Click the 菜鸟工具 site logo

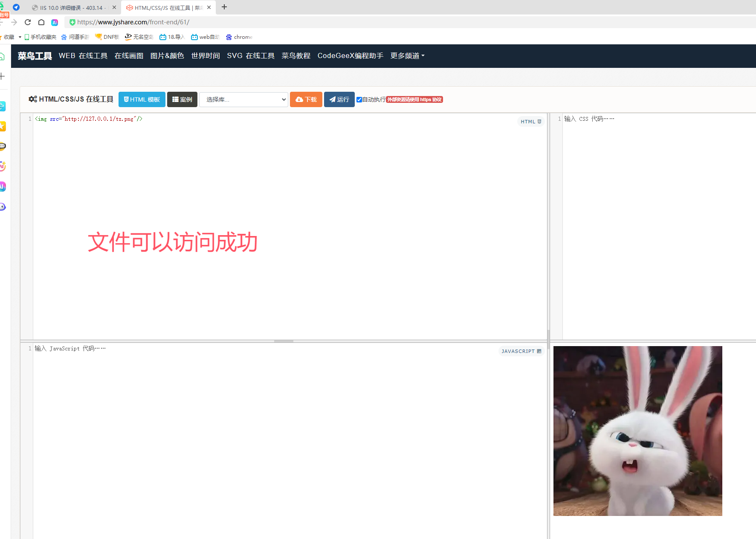tap(35, 56)
